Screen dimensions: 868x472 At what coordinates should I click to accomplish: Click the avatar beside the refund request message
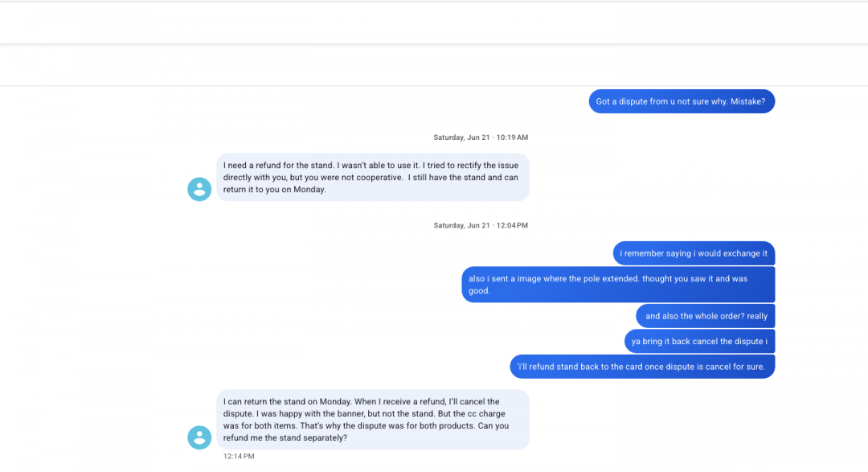[x=199, y=189]
